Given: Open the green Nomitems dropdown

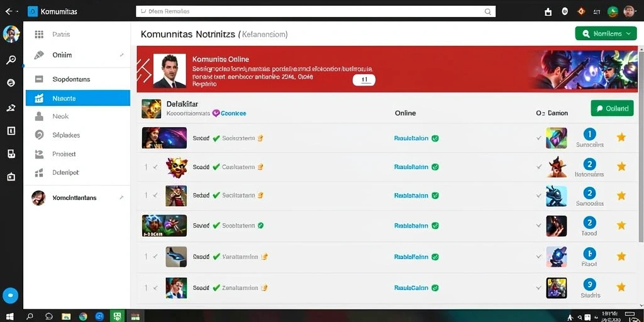Looking at the screenshot, I should tap(606, 34).
